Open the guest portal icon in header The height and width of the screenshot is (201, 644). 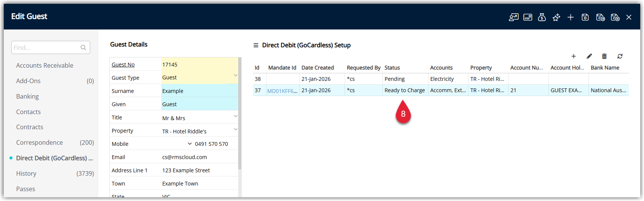pyautogui.click(x=513, y=17)
